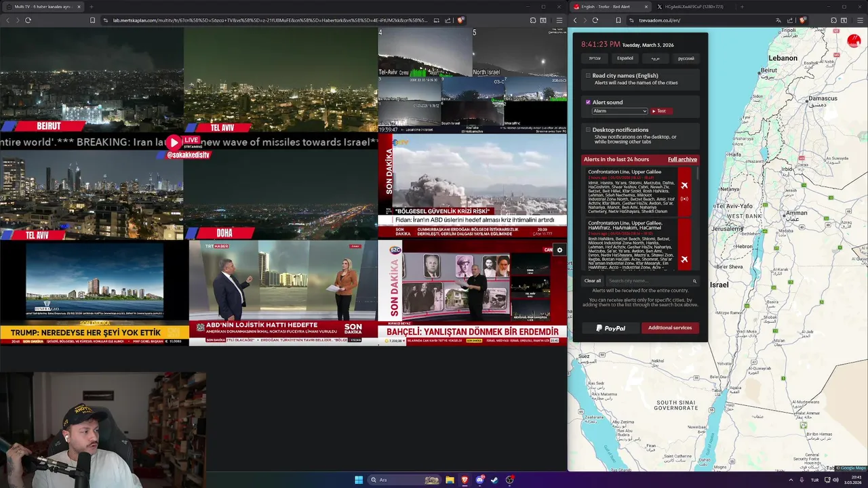Open new tab in Multi TV window
Viewport: 868px width, 488px height.
point(91,7)
